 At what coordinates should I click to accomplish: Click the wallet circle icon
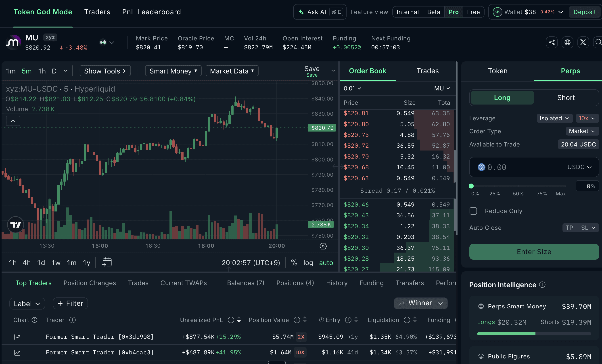coord(497,12)
